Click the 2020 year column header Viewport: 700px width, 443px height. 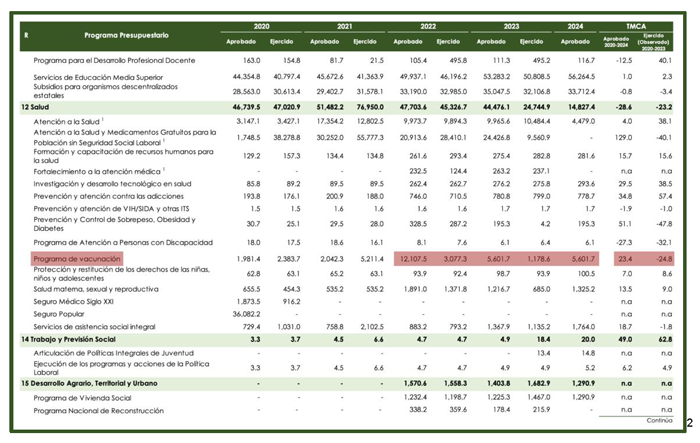pyautogui.click(x=263, y=26)
